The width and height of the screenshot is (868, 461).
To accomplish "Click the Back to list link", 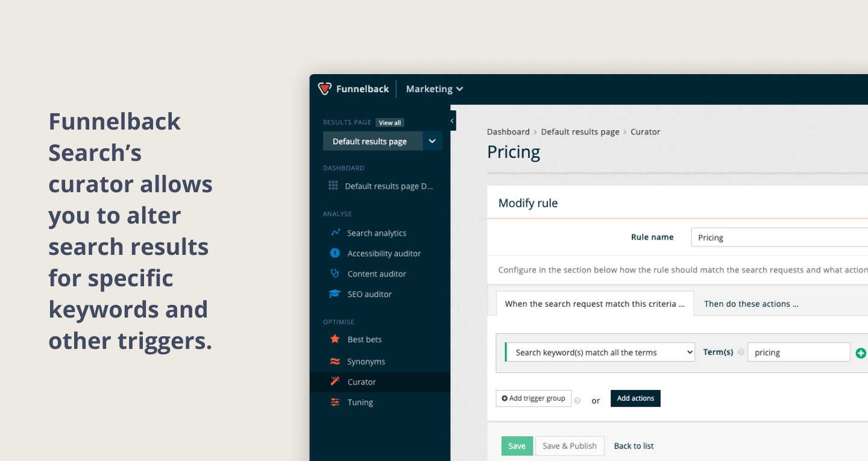I will click(x=634, y=446).
